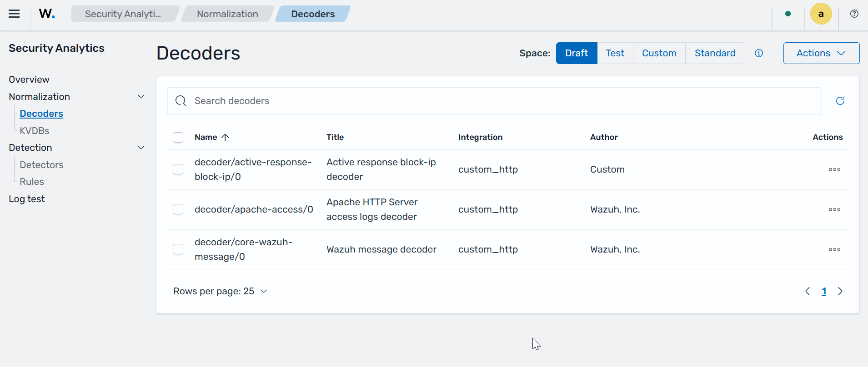This screenshot has height=367, width=868.
Task: Click the Wazuh logo home icon
Action: click(47, 14)
